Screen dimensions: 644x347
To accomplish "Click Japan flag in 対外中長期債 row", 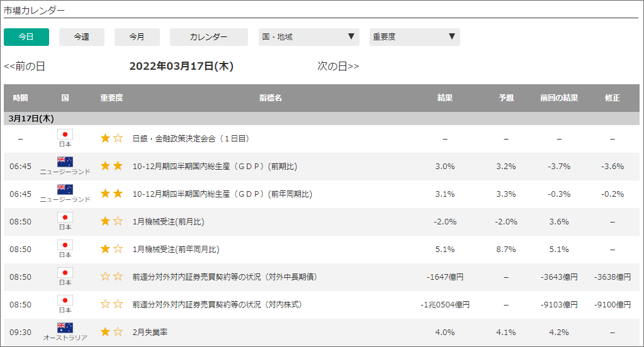I will tap(65, 273).
